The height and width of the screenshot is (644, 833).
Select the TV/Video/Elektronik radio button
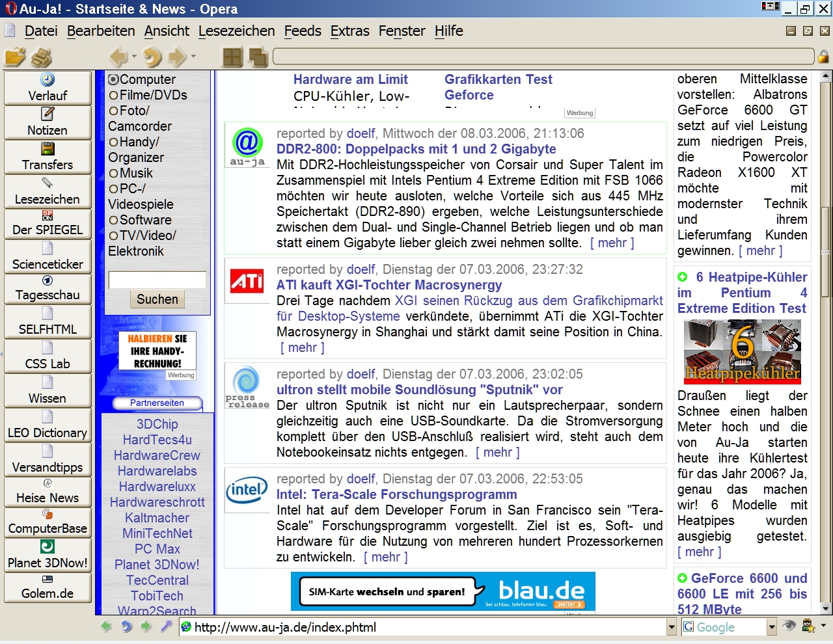[113, 235]
